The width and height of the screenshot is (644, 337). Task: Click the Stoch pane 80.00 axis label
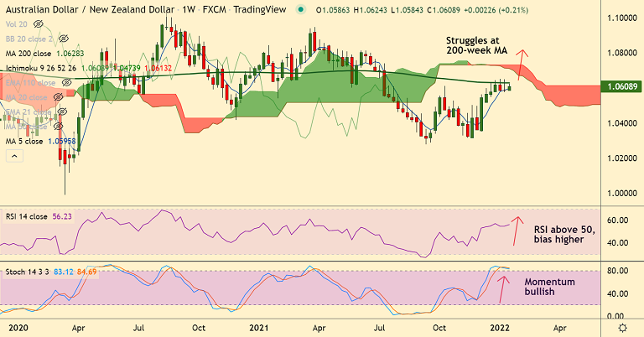(x=617, y=271)
